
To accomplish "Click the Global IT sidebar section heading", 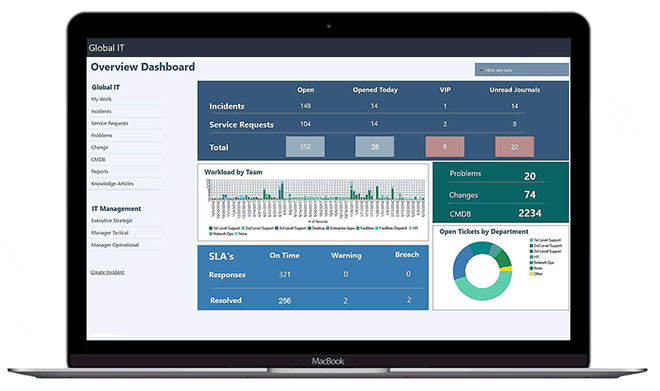I will coord(106,87).
